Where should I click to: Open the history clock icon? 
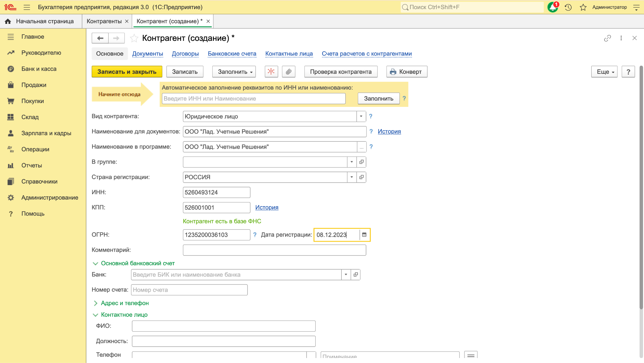click(x=568, y=7)
